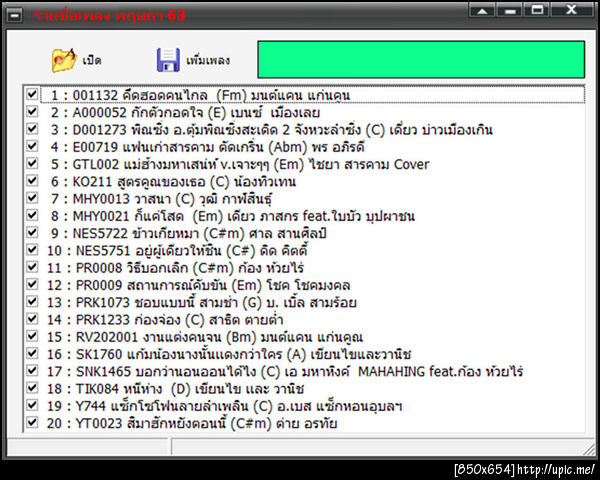
Task: Uncheck song 6 code KO211
Action: [x=32, y=180]
